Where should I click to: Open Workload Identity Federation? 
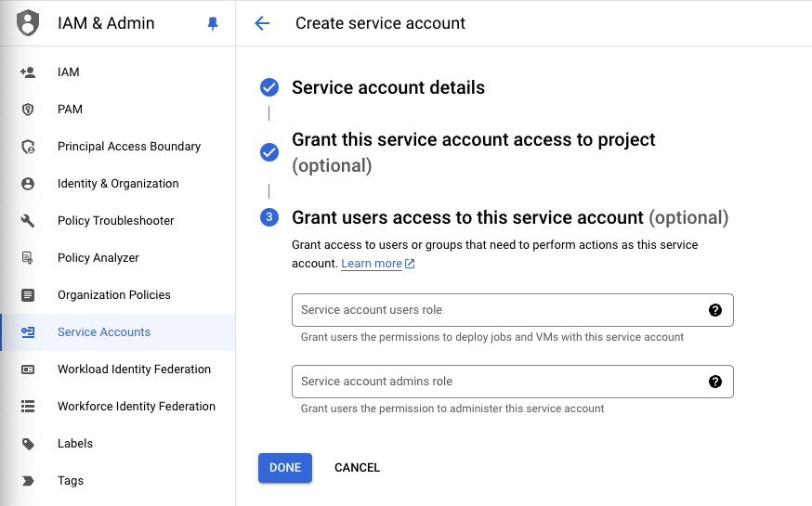(118, 370)
